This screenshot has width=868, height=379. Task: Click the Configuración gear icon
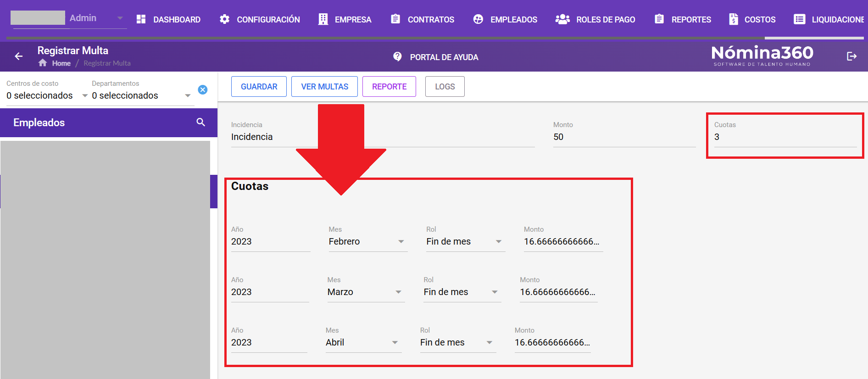click(224, 19)
